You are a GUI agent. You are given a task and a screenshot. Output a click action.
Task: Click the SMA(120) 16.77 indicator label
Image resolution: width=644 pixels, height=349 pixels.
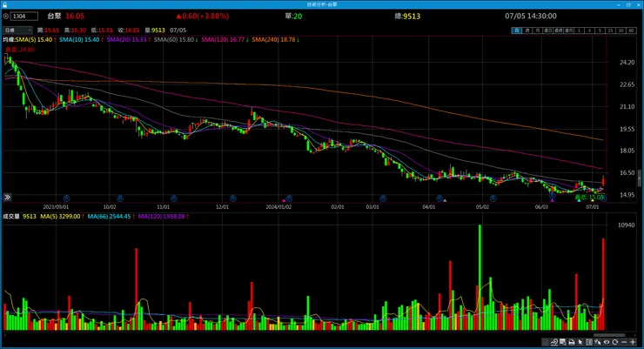(223, 39)
